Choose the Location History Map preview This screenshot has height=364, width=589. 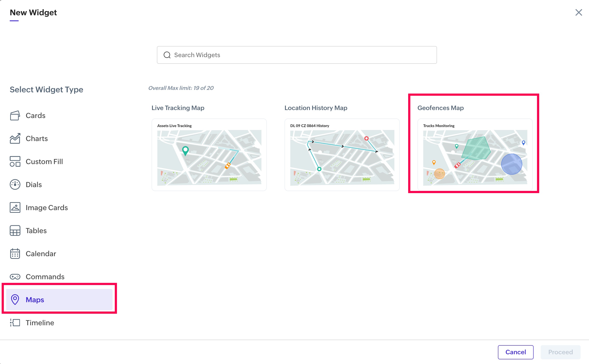342,155
